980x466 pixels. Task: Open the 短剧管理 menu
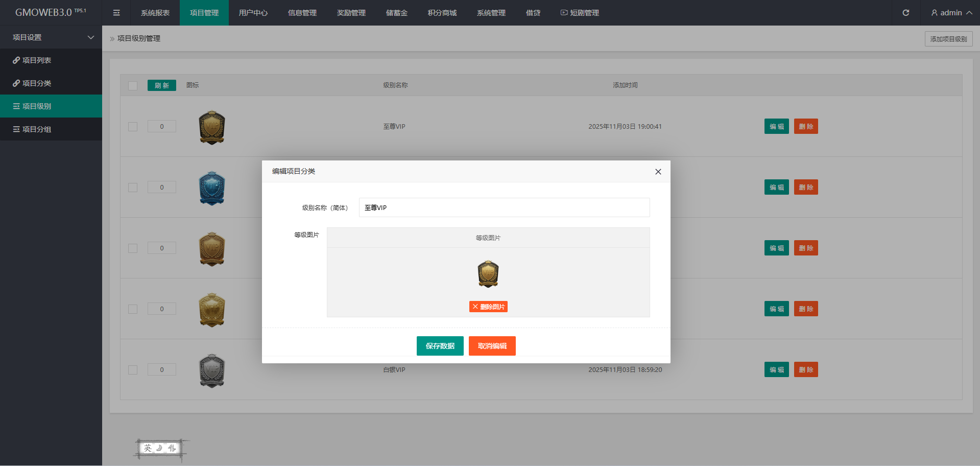(580, 13)
